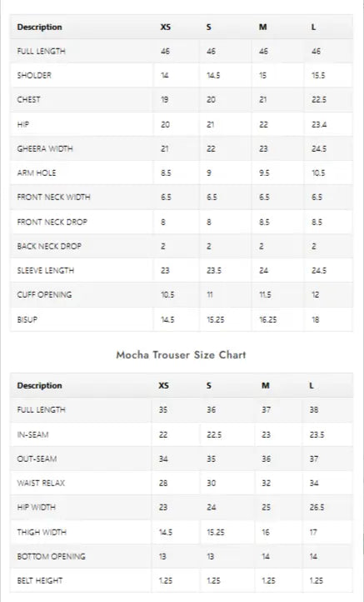Select the OUT-SEAM value 36 cell
Screen dimensions: 364x602
pos(267,459)
